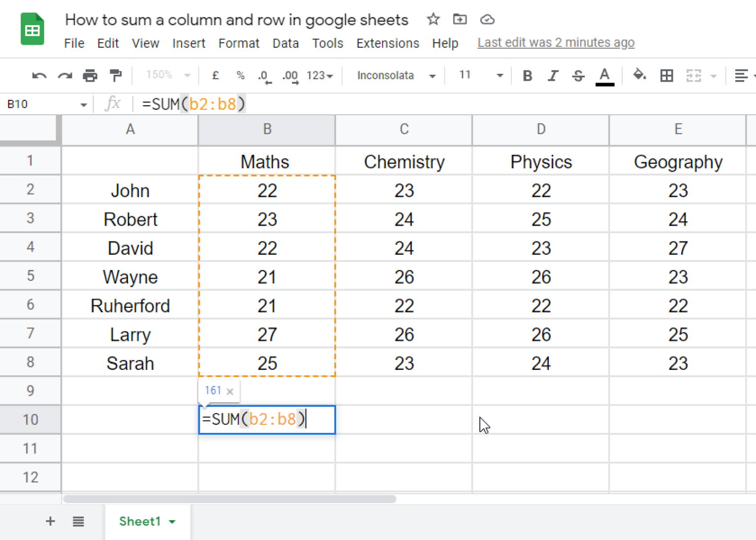Dismiss the 161 formula preview tooltip
The image size is (756, 540).
click(x=230, y=391)
